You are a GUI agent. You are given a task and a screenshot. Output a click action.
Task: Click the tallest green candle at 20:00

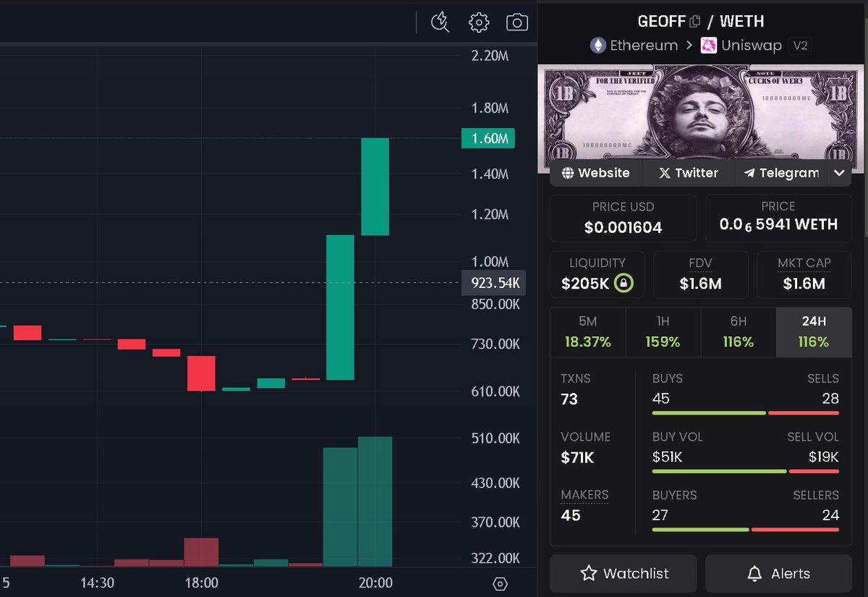pyautogui.click(x=375, y=187)
